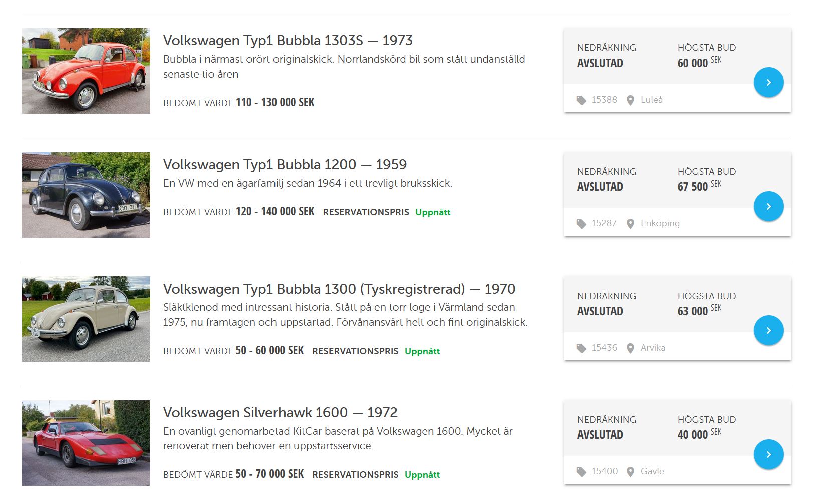Click the tag icon beside lot 15400
This screenshot has width=825, height=504.
pyautogui.click(x=581, y=472)
